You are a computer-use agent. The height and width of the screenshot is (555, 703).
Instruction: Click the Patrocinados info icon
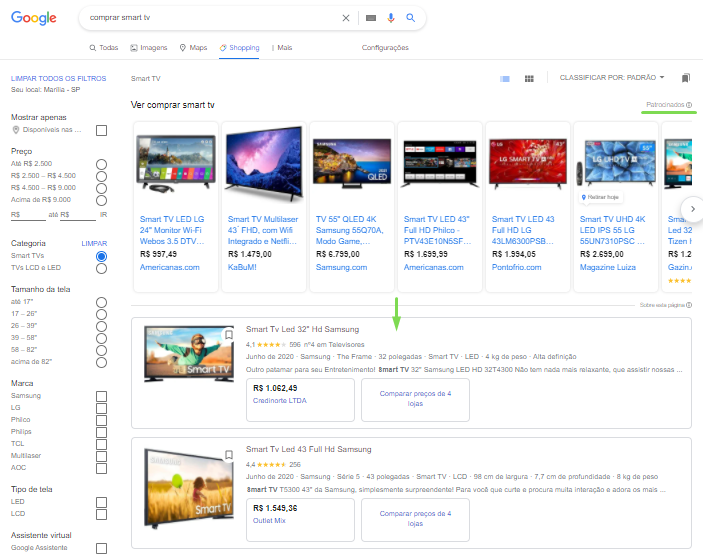click(x=689, y=104)
